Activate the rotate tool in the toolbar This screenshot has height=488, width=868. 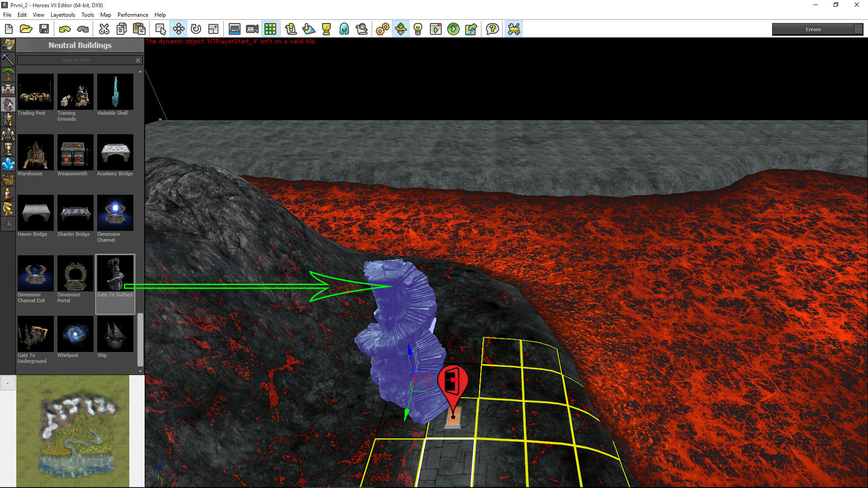tap(196, 29)
